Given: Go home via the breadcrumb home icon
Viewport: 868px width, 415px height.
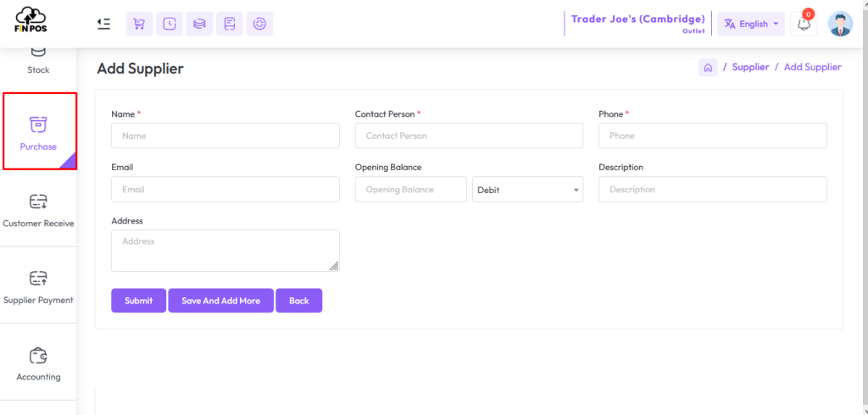Looking at the screenshot, I should point(708,68).
